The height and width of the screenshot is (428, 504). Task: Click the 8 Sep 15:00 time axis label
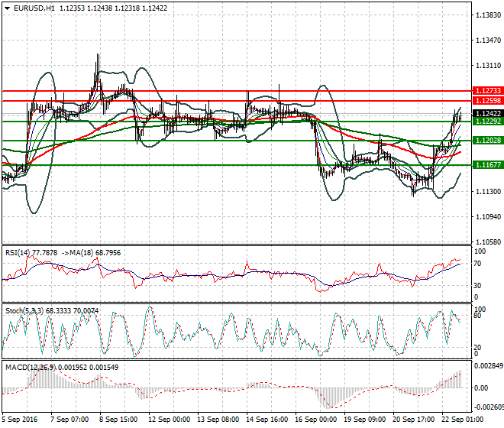(118, 420)
